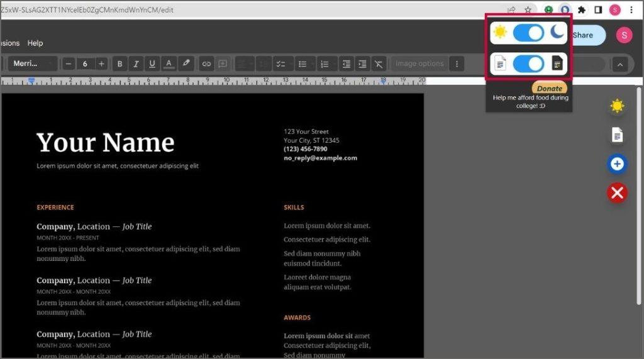The image size is (644, 359).
Task: Click the blue plus floating button
Action: 617,164
